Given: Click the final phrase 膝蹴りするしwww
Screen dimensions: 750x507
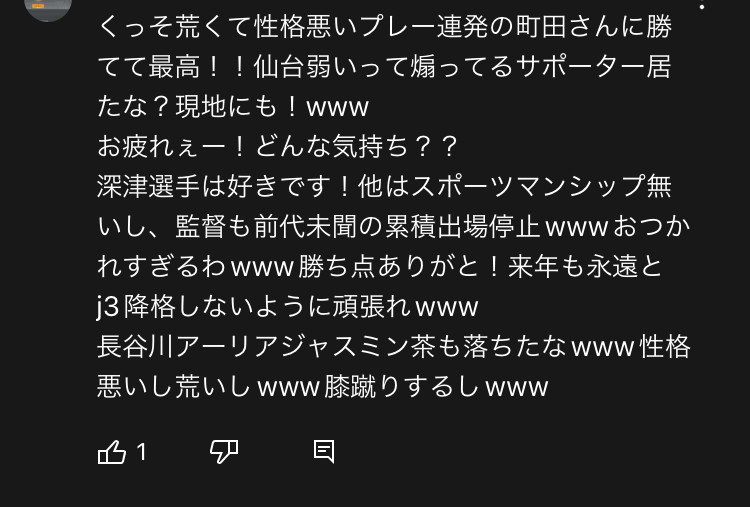Looking at the screenshot, I should (436, 387).
